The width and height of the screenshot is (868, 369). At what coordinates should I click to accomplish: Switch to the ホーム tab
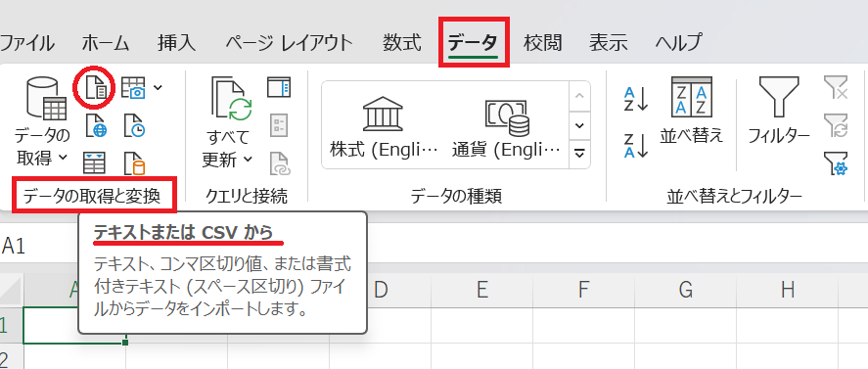pos(105,43)
